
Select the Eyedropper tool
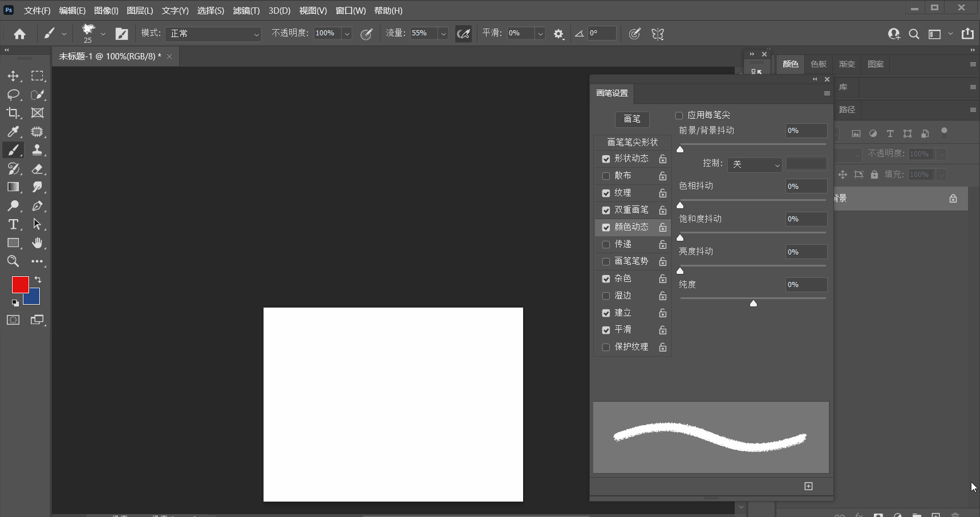(x=13, y=132)
